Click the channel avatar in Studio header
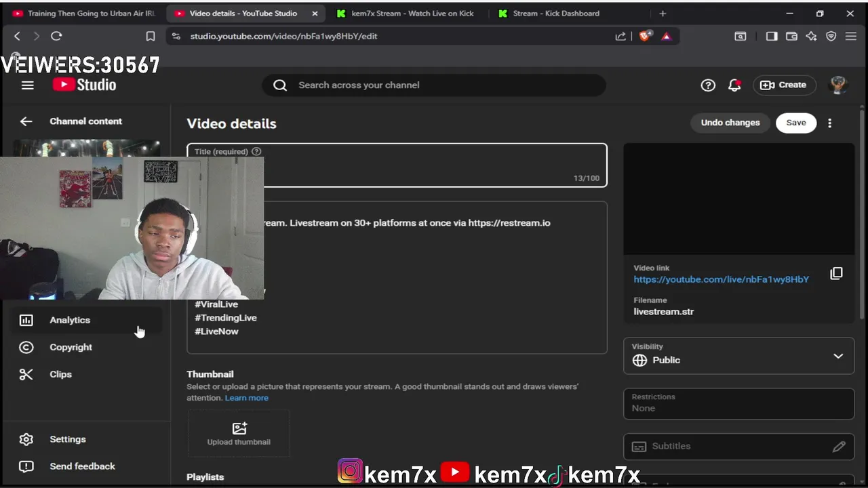 [x=838, y=85]
